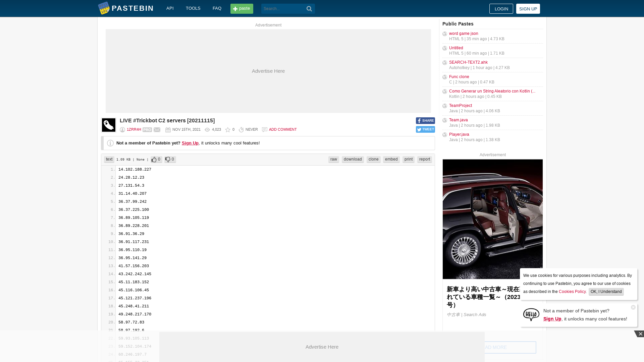Report this paste

click(x=425, y=160)
